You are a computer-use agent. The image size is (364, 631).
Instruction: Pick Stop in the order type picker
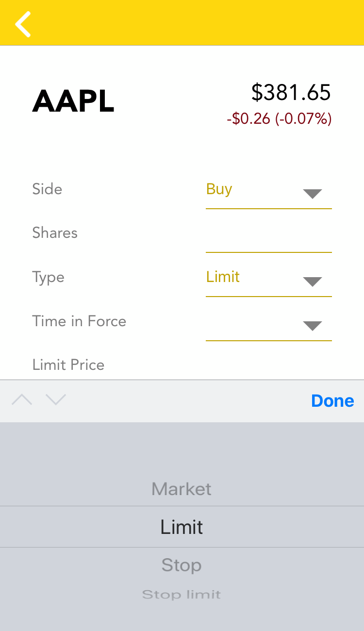tap(182, 565)
